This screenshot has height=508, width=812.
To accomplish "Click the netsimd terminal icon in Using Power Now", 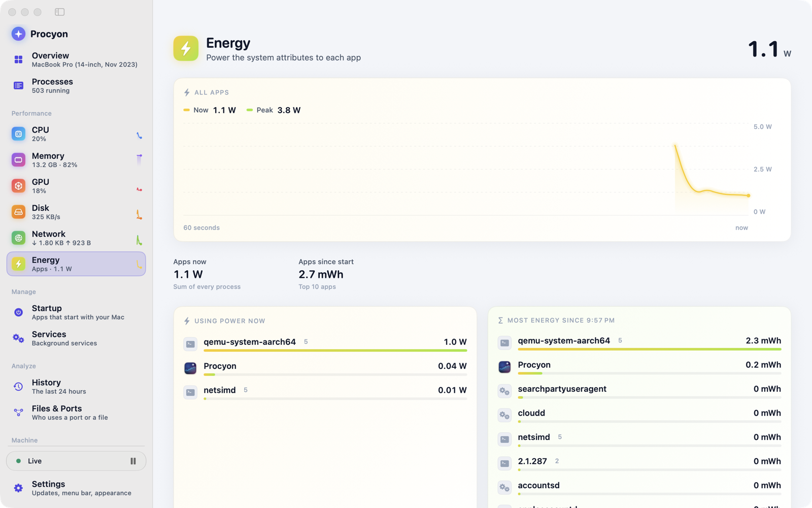I will tap(190, 392).
